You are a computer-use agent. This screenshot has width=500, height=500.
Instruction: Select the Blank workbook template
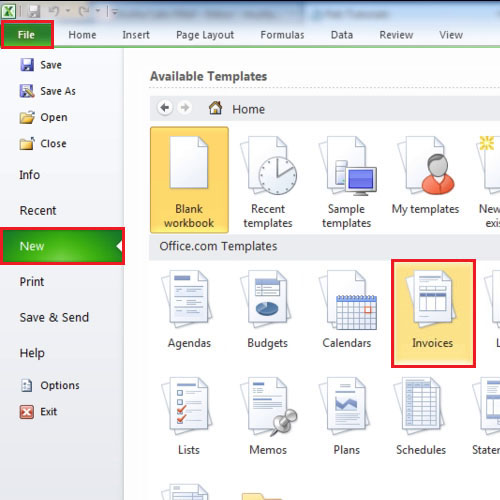(x=189, y=180)
